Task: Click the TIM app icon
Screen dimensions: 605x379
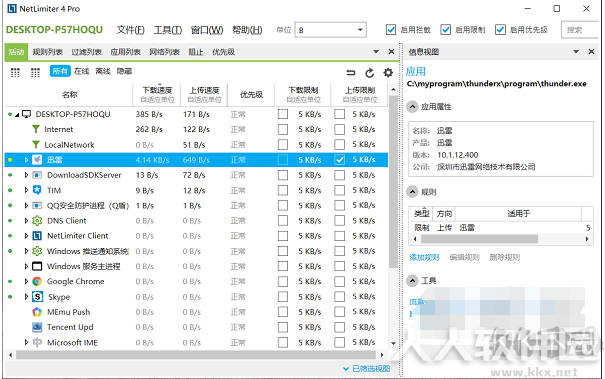Action: pyautogui.click(x=37, y=190)
